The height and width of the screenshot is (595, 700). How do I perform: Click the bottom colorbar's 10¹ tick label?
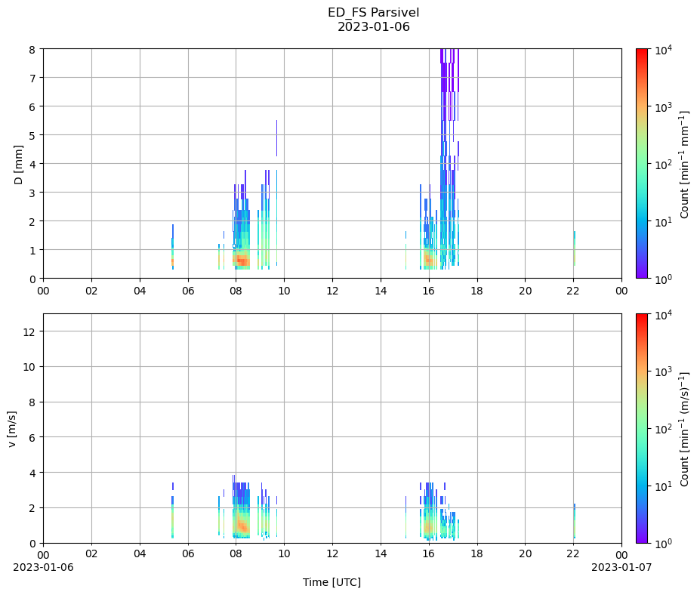(663, 486)
